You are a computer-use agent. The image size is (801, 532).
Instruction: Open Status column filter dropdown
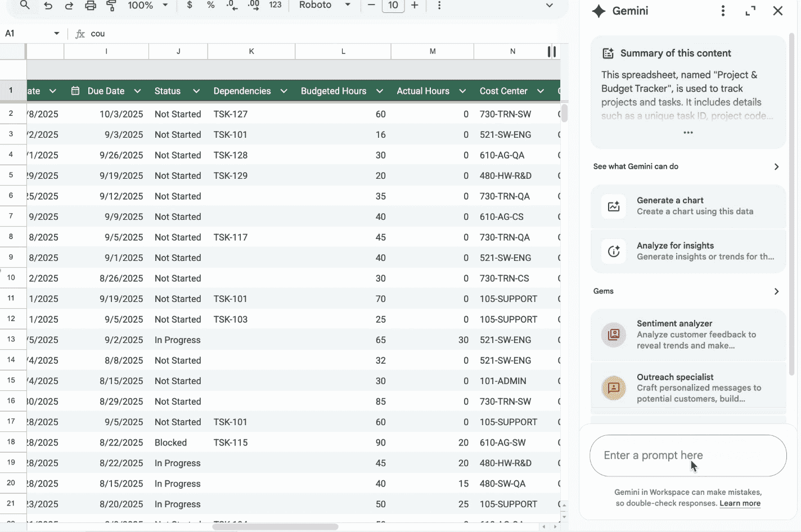tap(196, 91)
